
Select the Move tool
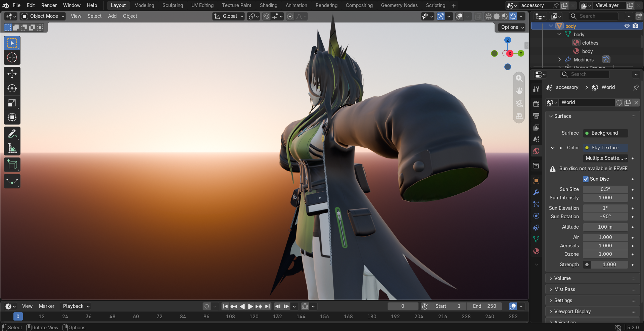[x=12, y=74]
